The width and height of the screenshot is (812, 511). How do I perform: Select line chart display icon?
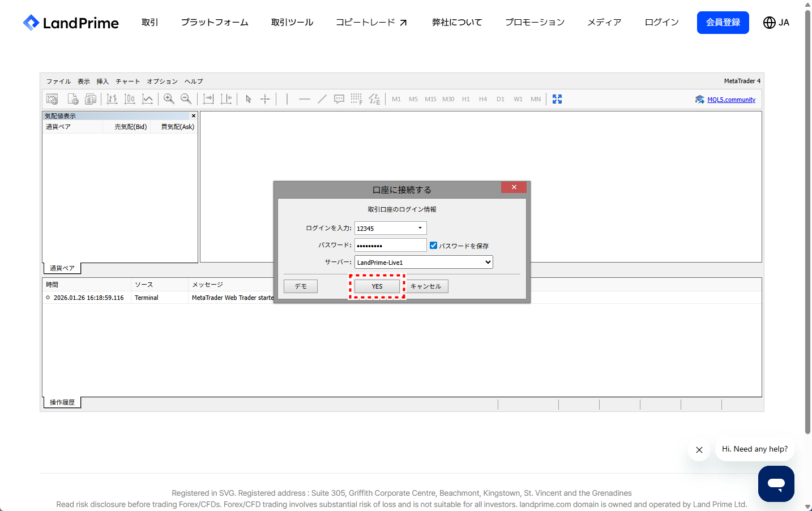147,99
